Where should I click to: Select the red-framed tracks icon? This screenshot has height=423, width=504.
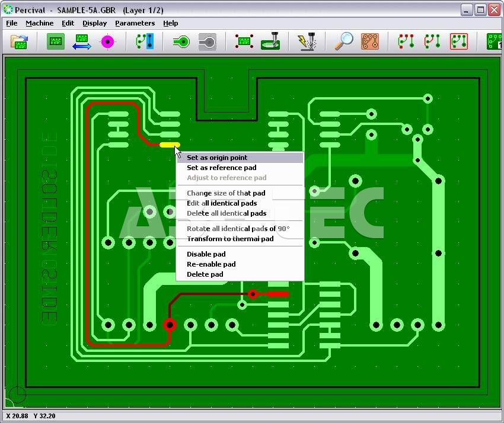459,41
